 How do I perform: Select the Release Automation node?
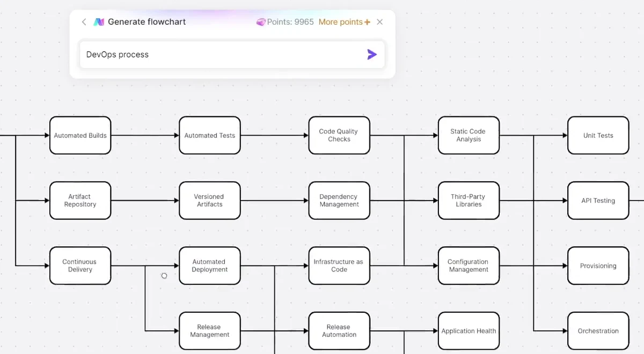tap(339, 331)
